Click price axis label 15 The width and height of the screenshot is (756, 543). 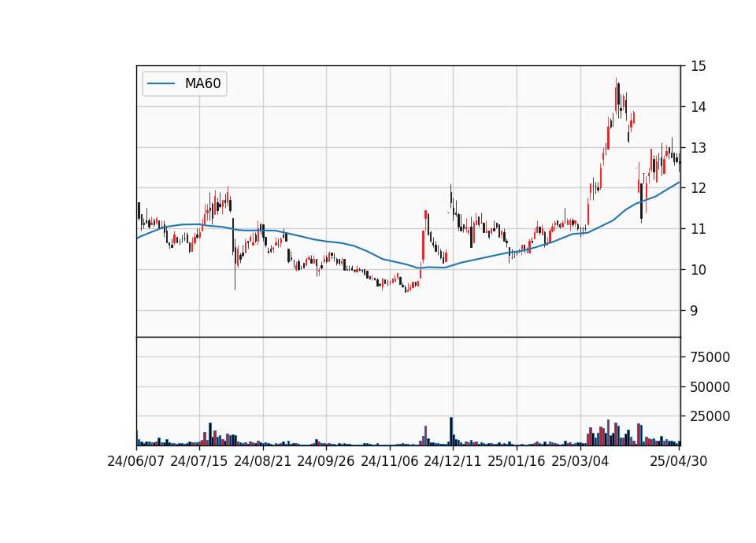(x=699, y=66)
